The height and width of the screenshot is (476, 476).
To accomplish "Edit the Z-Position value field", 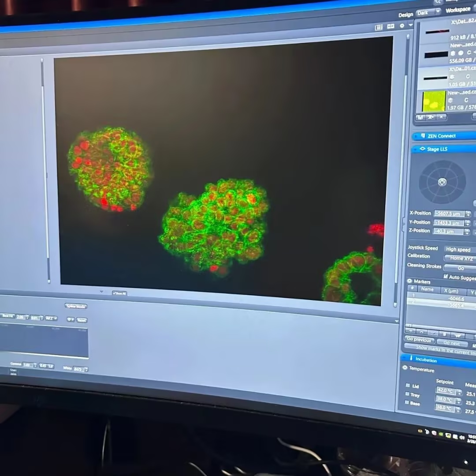I will tap(448, 232).
